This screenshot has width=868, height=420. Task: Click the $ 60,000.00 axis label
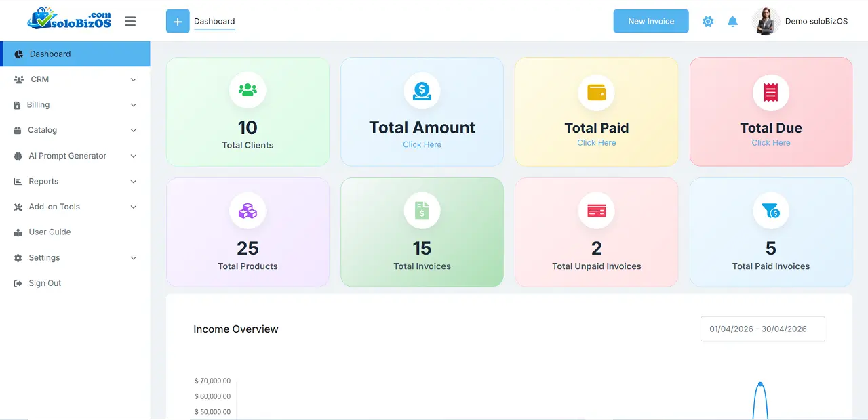(x=212, y=396)
